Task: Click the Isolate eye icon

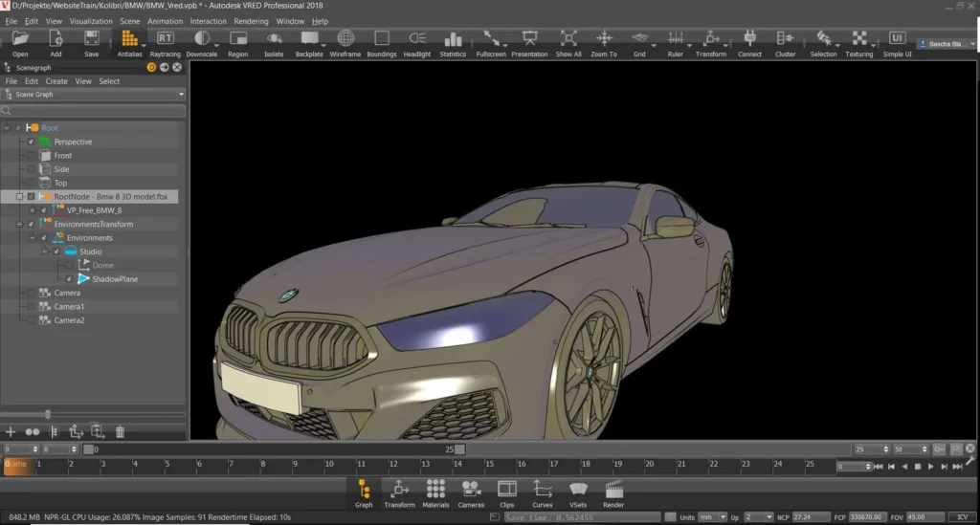Action: [274, 38]
